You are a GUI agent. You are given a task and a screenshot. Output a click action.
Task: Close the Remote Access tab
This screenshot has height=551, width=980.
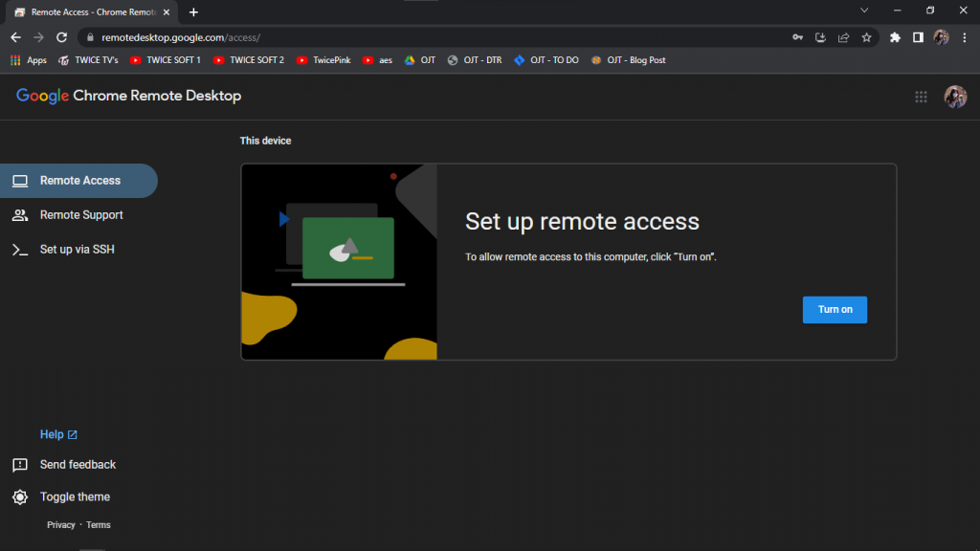tap(167, 11)
